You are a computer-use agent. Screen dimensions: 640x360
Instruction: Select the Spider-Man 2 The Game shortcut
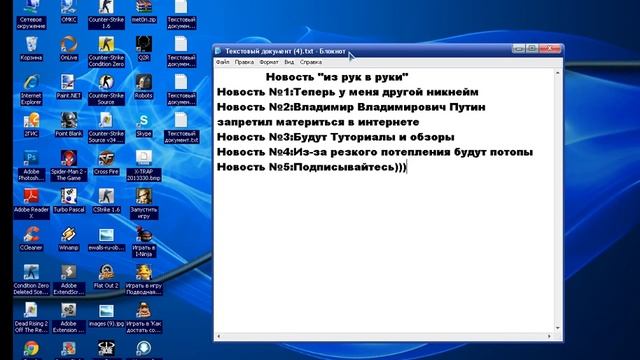[x=69, y=166]
